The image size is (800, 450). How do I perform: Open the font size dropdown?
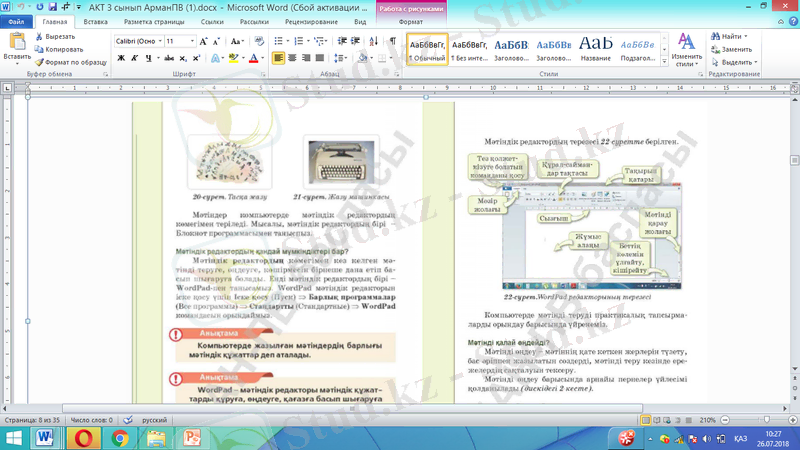click(193, 41)
